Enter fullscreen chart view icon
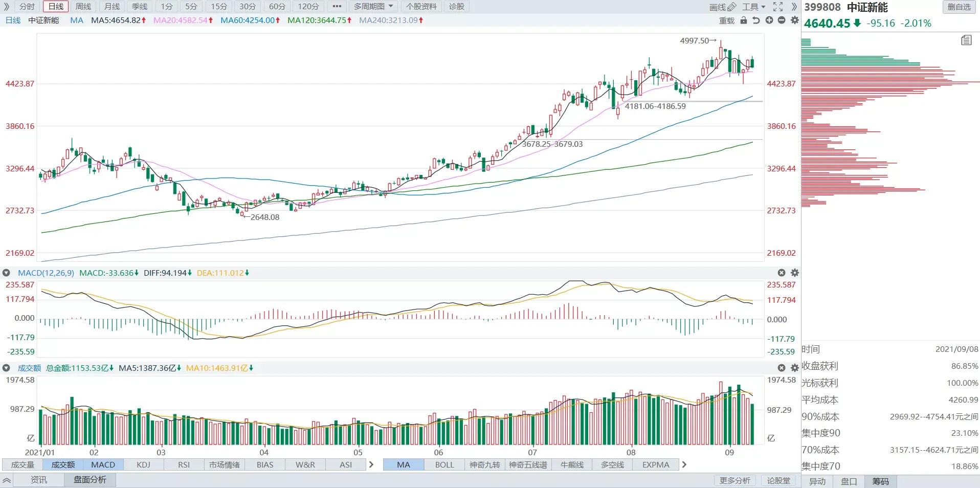This screenshot has height=488, width=980. [778, 7]
